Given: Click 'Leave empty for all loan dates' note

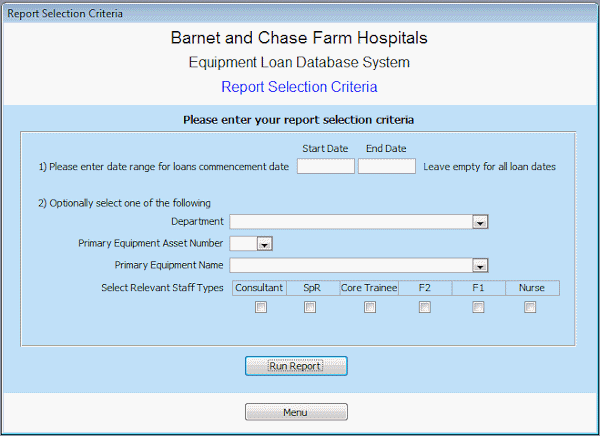Looking at the screenshot, I should pos(489,167).
